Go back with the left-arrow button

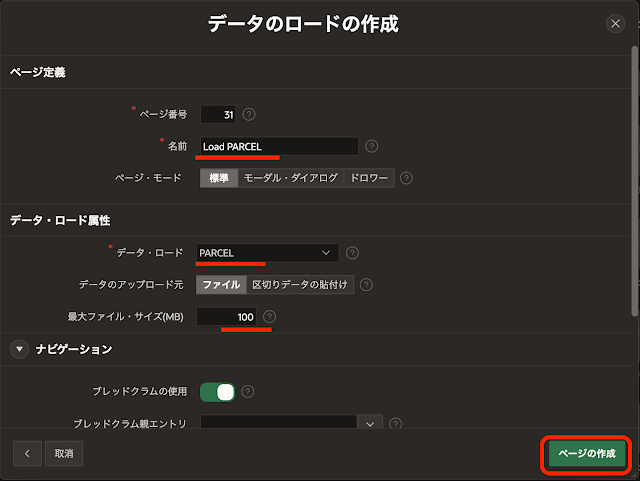click(27, 453)
